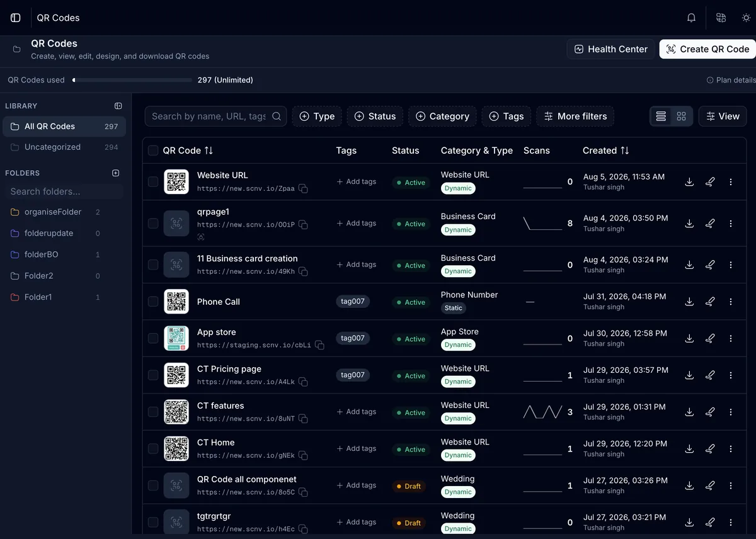Open organiseFolder folder
Screen dimensions: 756x539
(x=64, y=212)
